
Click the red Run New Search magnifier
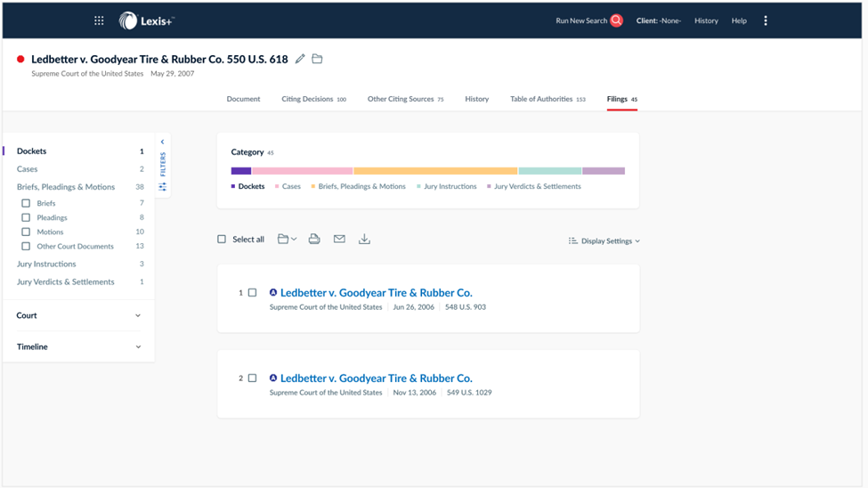tap(616, 20)
